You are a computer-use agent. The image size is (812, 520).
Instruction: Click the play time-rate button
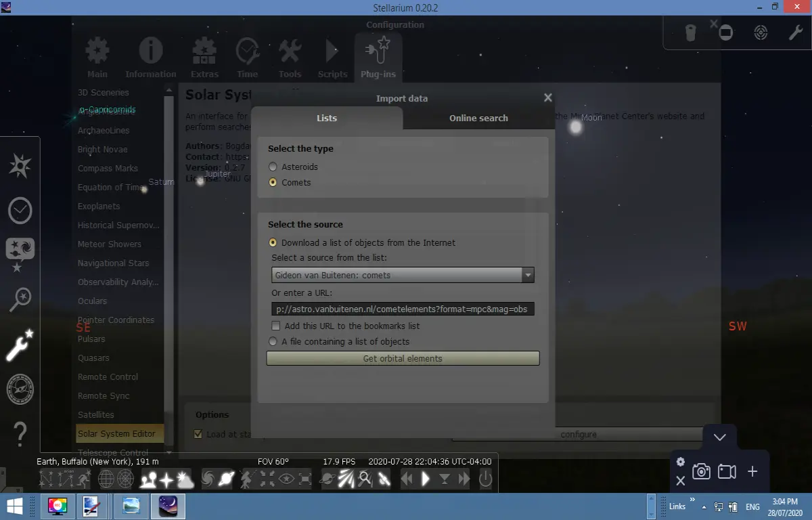click(426, 479)
